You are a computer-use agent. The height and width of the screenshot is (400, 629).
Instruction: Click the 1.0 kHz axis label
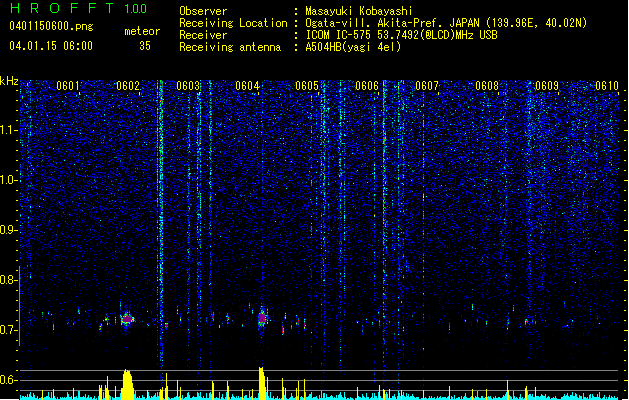point(9,180)
